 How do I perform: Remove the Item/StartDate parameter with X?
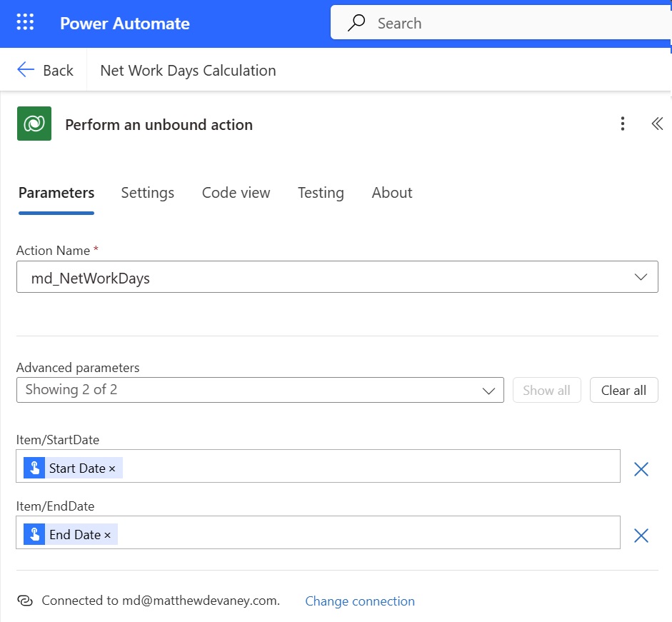(641, 469)
